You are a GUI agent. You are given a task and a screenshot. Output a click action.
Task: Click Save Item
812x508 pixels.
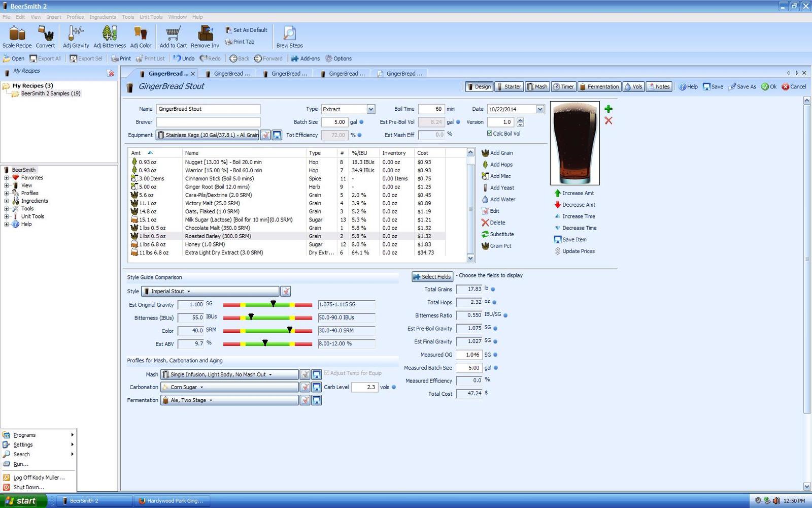pos(570,240)
